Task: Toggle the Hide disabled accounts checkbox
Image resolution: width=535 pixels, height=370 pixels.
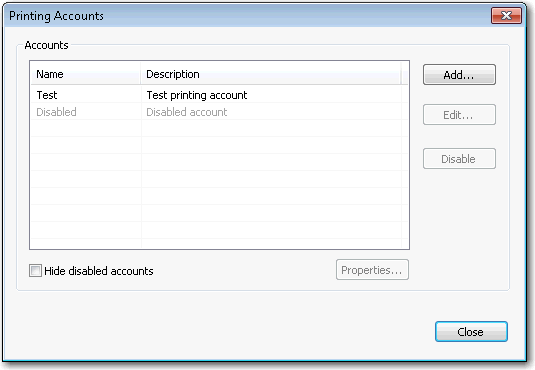Action: point(35,271)
